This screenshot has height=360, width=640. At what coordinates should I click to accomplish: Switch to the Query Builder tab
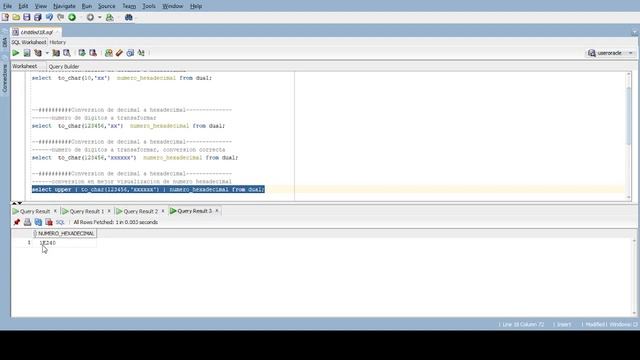click(64, 67)
